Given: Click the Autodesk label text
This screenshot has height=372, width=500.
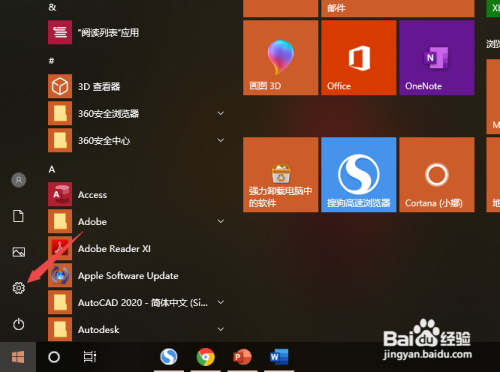Looking at the screenshot, I should [99, 330].
